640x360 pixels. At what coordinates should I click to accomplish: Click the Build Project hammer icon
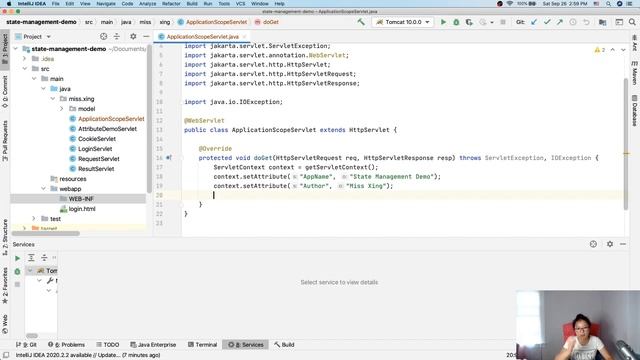(x=361, y=22)
